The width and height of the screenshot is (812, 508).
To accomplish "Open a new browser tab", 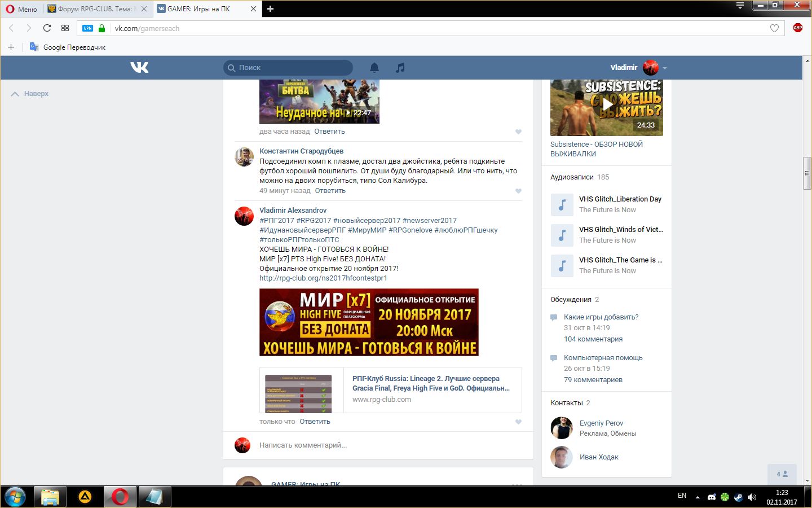I will (270, 8).
